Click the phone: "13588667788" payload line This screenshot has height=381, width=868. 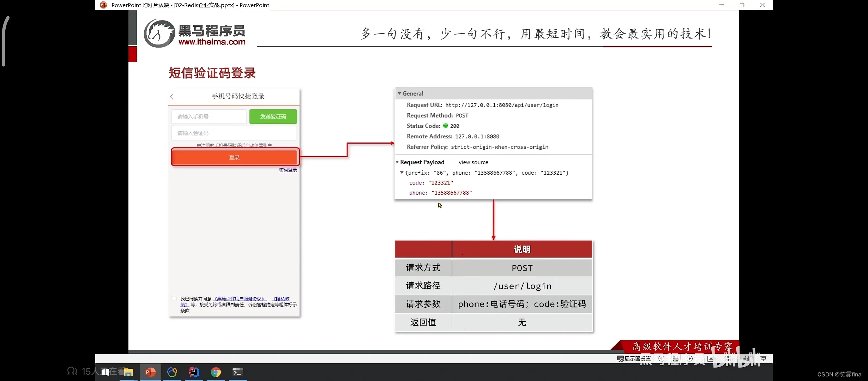point(440,193)
